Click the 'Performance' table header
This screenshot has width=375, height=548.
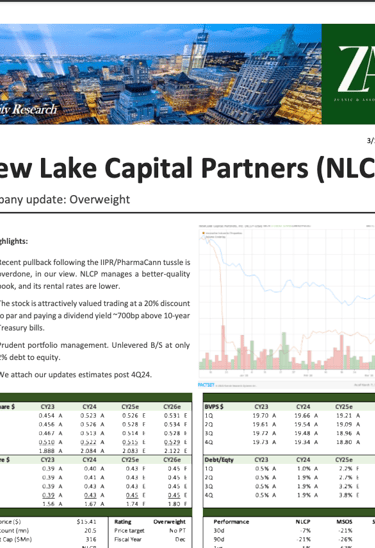[x=231, y=522]
